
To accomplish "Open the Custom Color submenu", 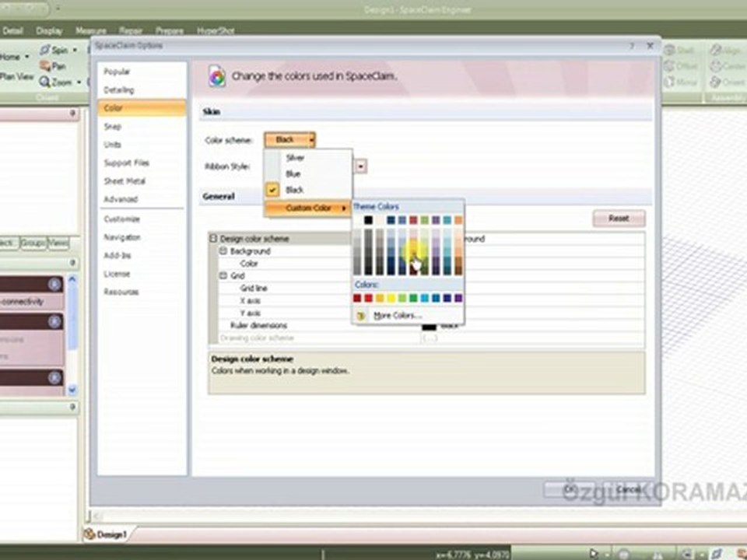I will pyautogui.click(x=308, y=208).
